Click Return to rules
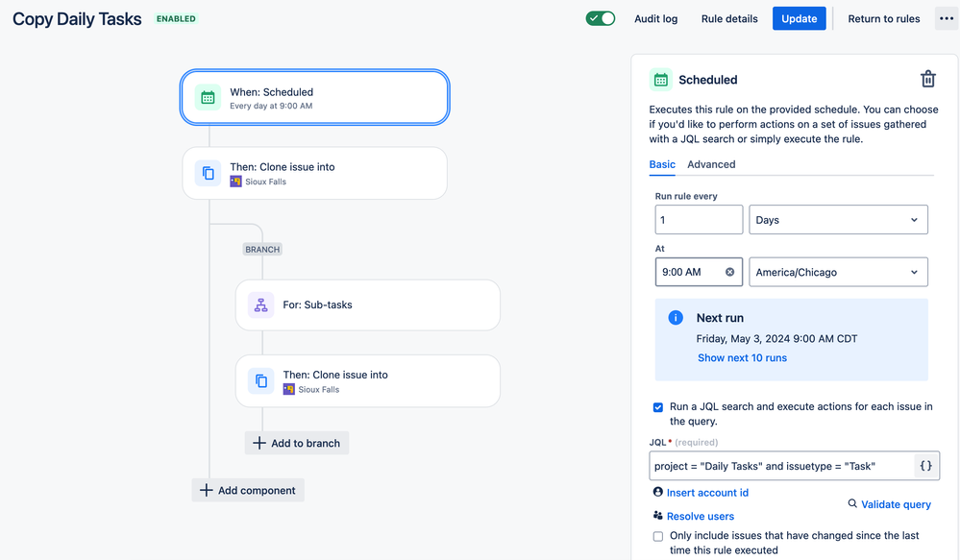Screen dimensions: 960x560 (883, 19)
